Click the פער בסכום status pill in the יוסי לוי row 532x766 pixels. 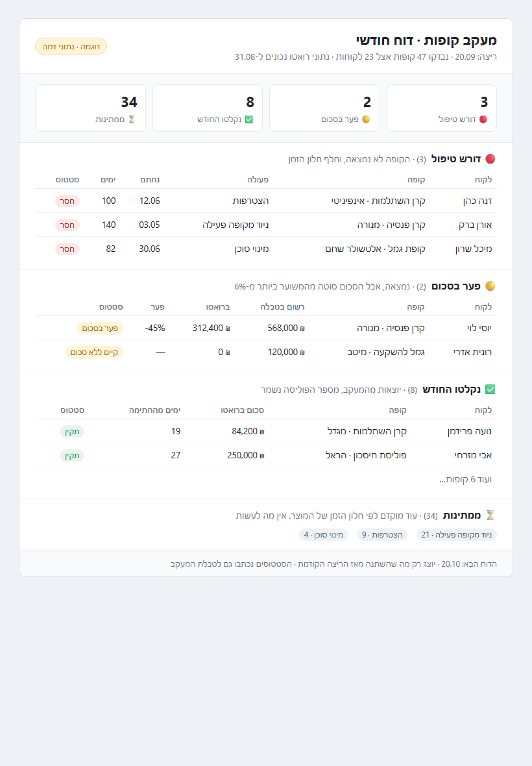point(100,328)
